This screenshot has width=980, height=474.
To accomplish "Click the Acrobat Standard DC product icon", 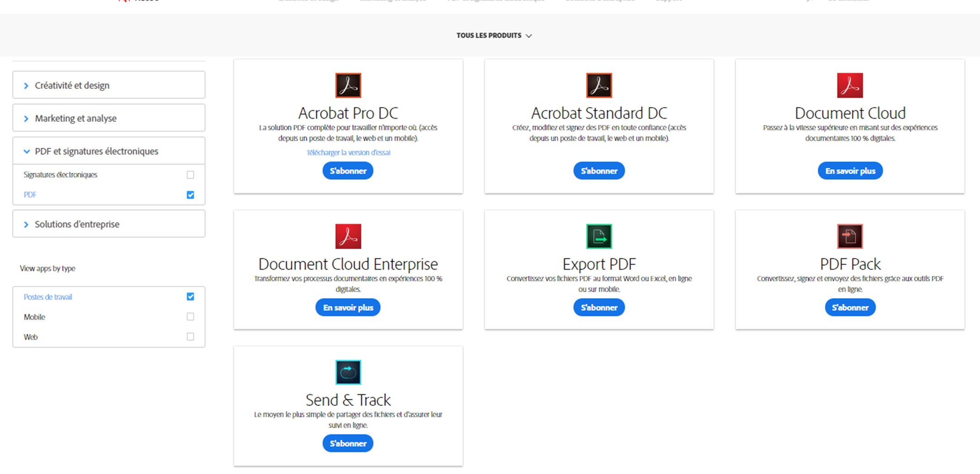I will [599, 85].
